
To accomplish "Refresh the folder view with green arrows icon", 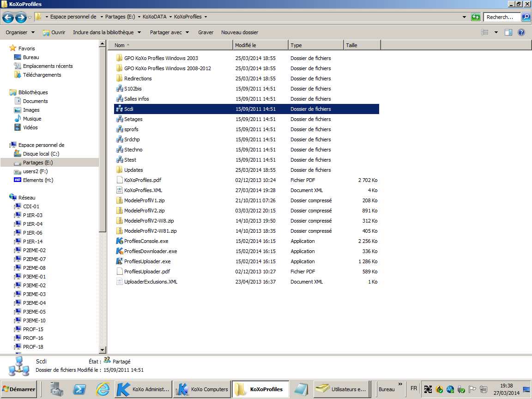I will (476, 17).
